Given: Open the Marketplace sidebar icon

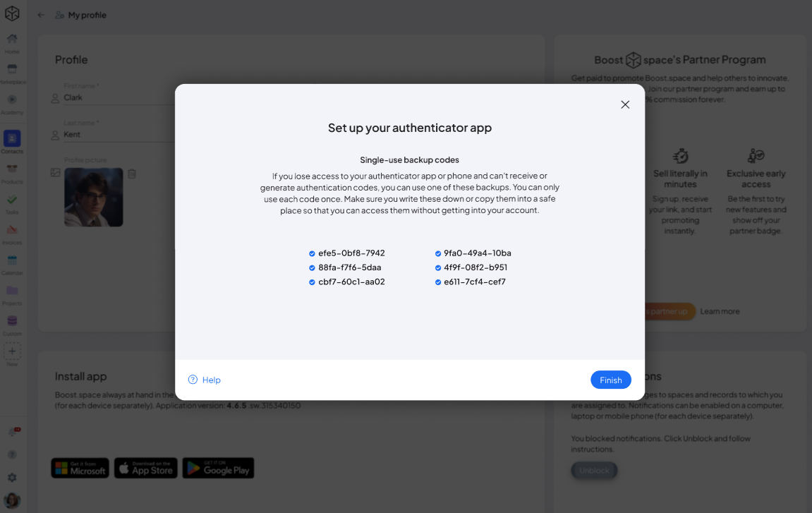Looking at the screenshot, I should click(x=12, y=69).
